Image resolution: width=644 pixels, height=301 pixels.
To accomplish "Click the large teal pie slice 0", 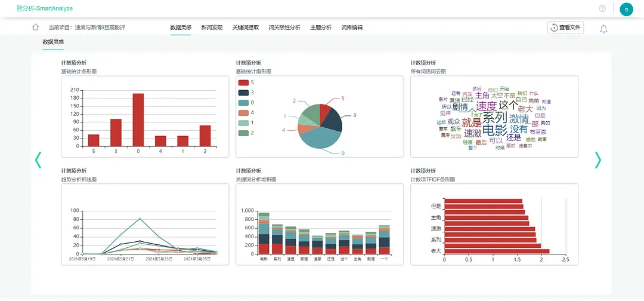I will click(320, 138).
